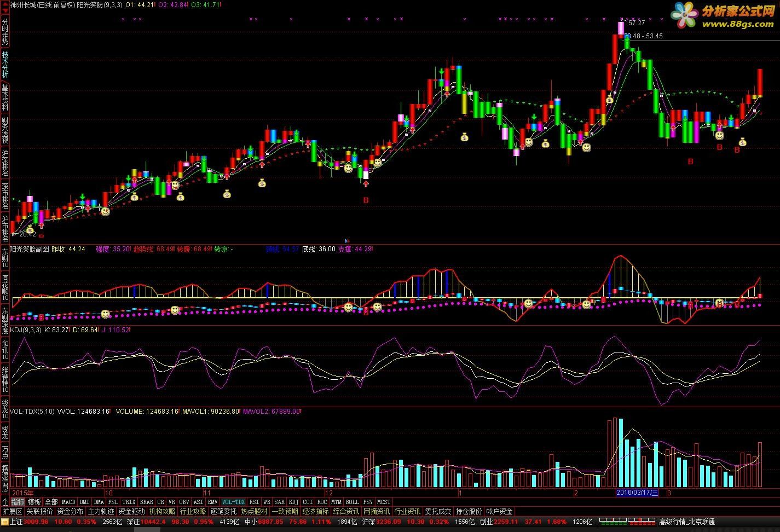
Task: Open the 网摘资讯 tab
Action: coord(377,511)
